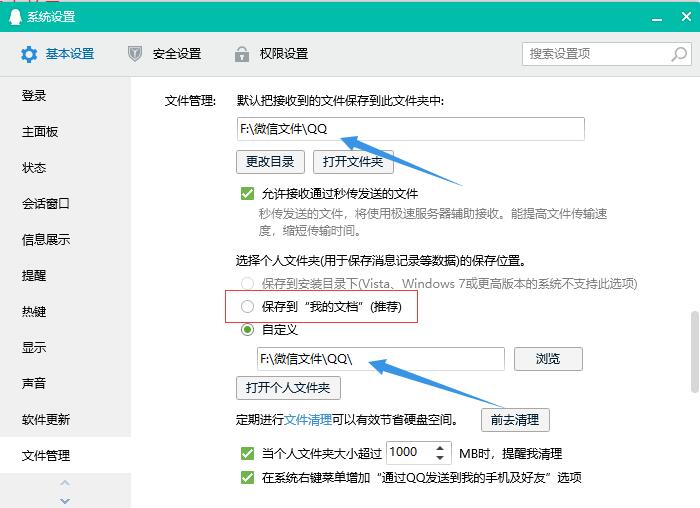The width and height of the screenshot is (700, 508).
Task: Click the lock icon for 权限设置
Action: tap(241, 54)
